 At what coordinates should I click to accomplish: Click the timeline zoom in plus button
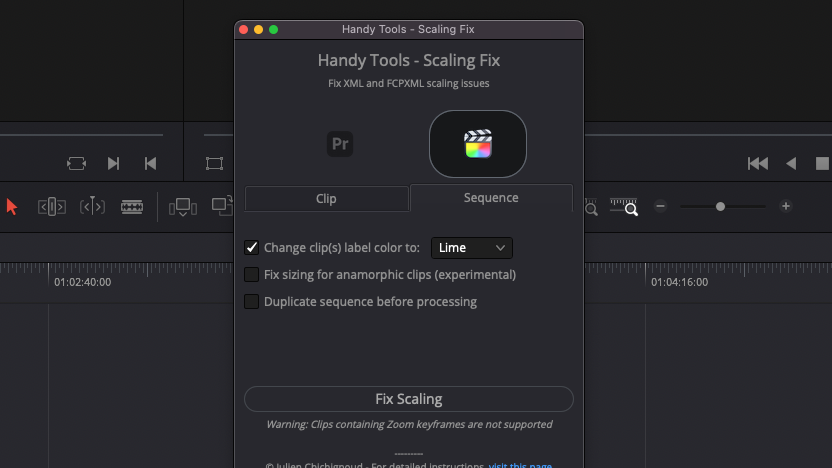786,206
